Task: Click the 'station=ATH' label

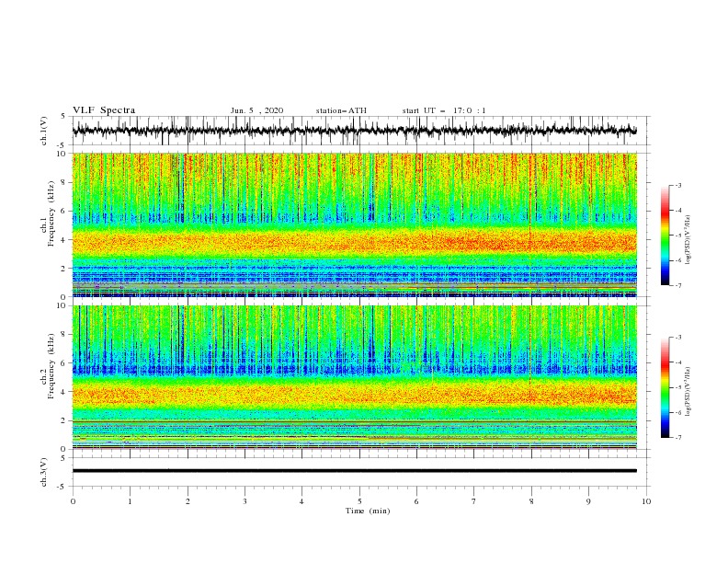Action: coord(341,110)
